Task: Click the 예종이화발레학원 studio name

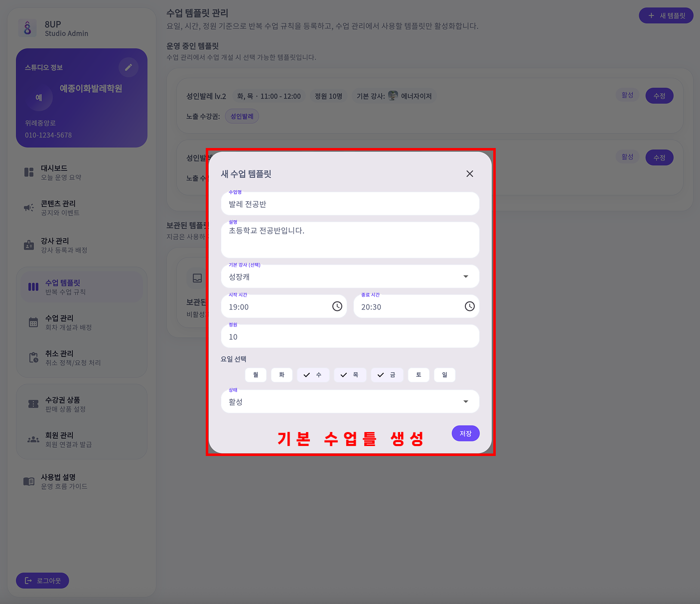Action: pos(91,89)
